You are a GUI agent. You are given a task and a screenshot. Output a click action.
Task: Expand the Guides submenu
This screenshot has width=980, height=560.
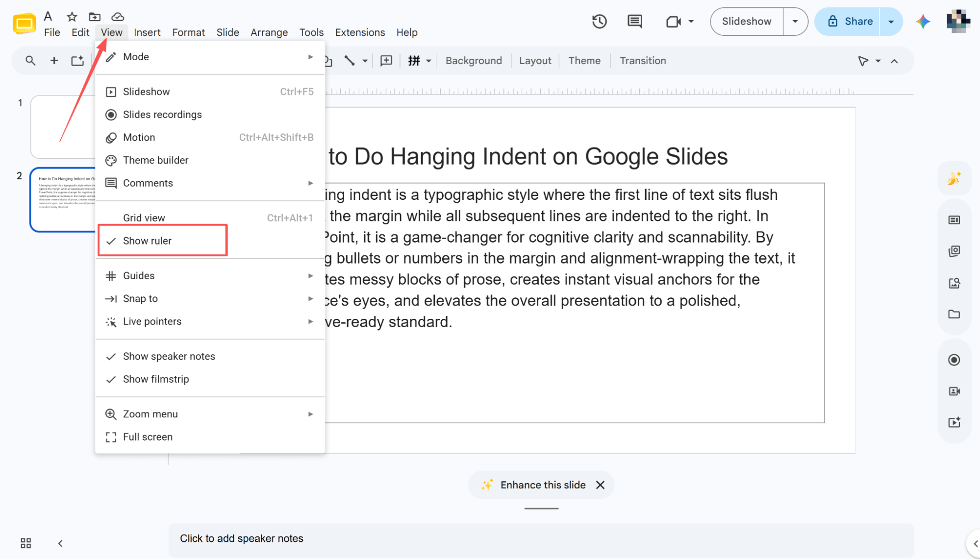click(x=210, y=276)
